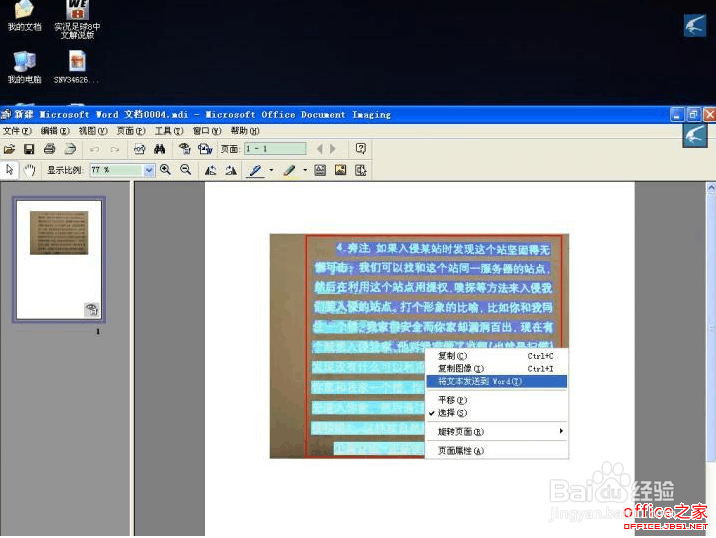
Task: Click the Open file toolbar icon
Action: (9, 149)
